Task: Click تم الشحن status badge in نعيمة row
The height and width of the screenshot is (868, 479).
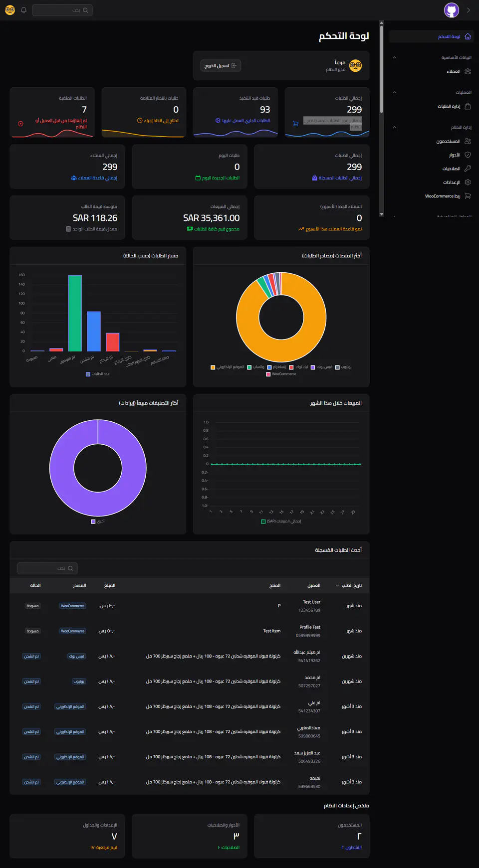Action: click(x=31, y=782)
